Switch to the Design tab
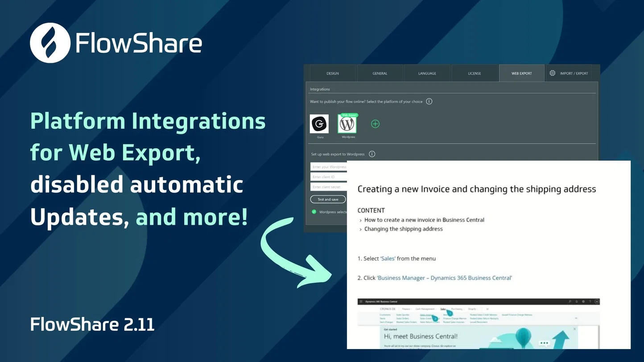 pos(333,73)
